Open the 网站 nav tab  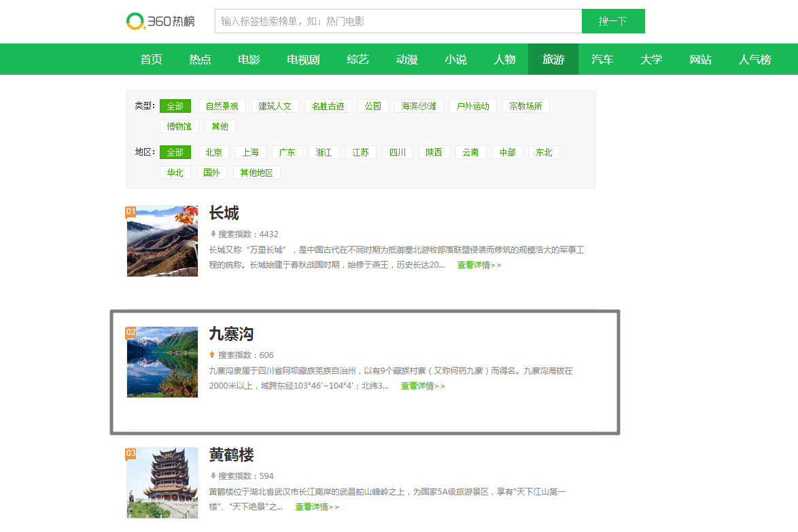(x=700, y=60)
